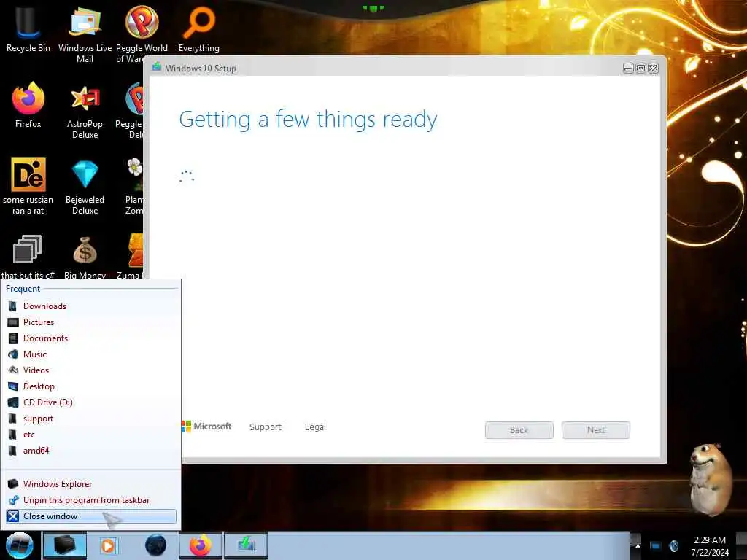Image resolution: width=747 pixels, height=560 pixels.
Task: Click the Back button in Setup
Action: (519, 430)
